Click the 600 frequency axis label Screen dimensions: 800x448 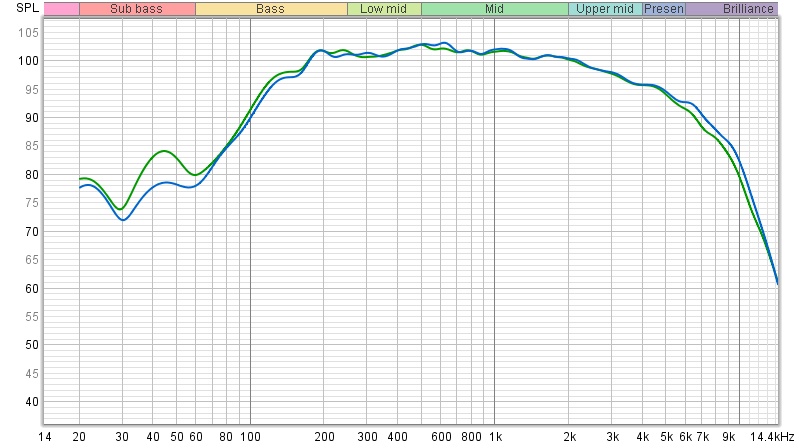pyautogui.click(x=441, y=437)
